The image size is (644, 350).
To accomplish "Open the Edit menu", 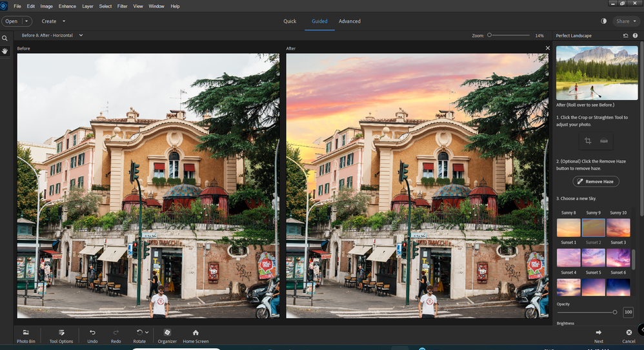I will pos(31,6).
